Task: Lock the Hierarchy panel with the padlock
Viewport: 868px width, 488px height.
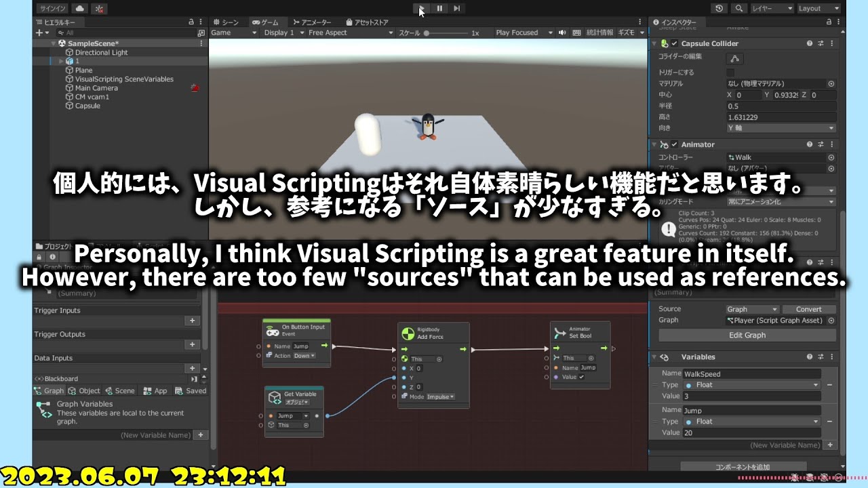Action: [x=192, y=22]
